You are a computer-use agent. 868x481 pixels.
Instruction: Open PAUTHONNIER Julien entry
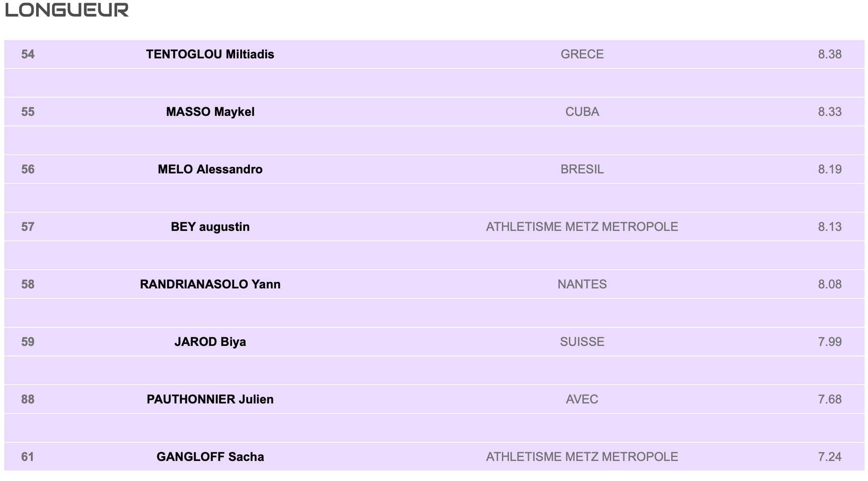[x=210, y=400]
